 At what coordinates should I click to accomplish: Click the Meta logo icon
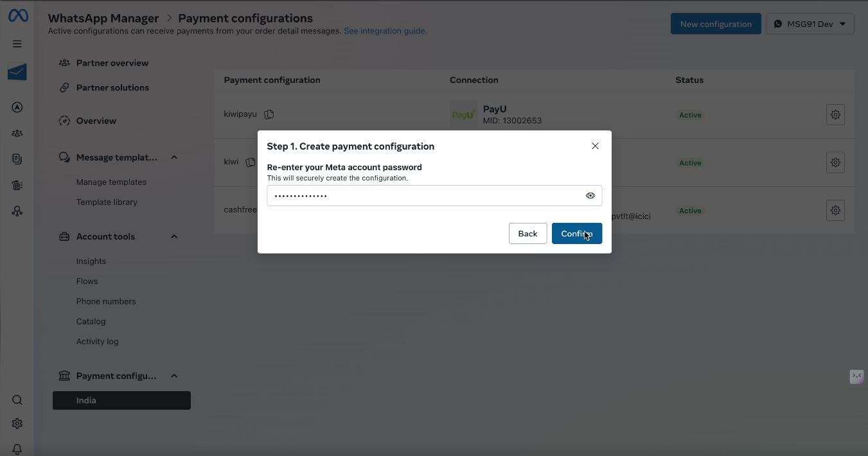pyautogui.click(x=17, y=16)
